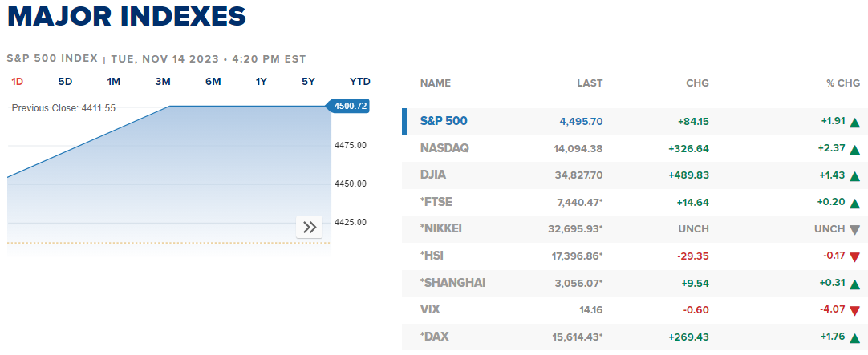The width and height of the screenshot is (868, 355).
Task: Click green up arrow beside S&P 500
Action: click(854, 123)
